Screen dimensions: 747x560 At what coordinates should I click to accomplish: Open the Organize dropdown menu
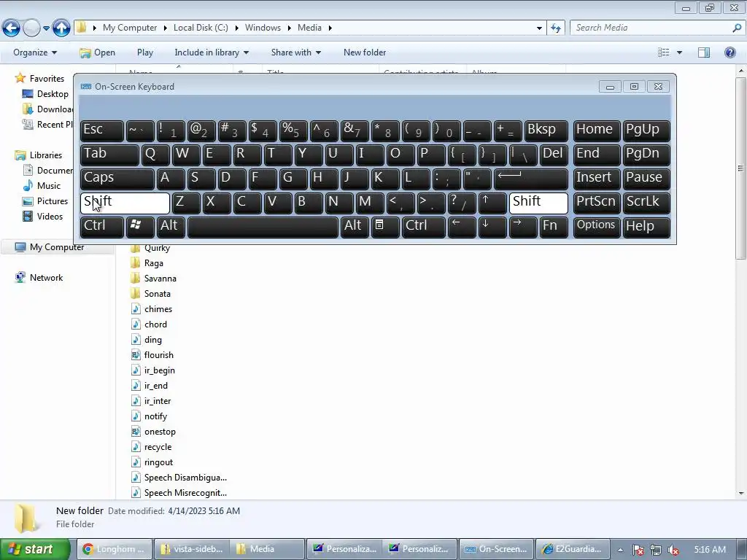pos(35,52)
